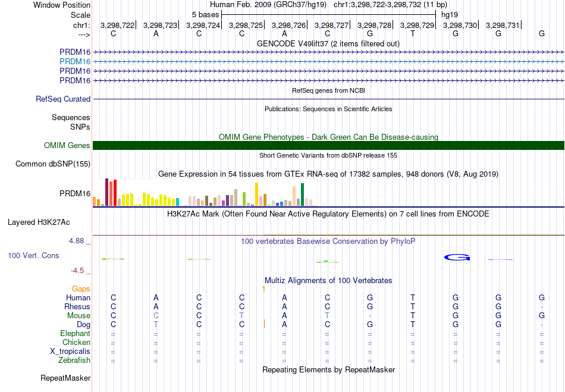Click Short Genetic Variants from dbSNP title
Viewport: 565px width, 392px height.
[328, 155]
